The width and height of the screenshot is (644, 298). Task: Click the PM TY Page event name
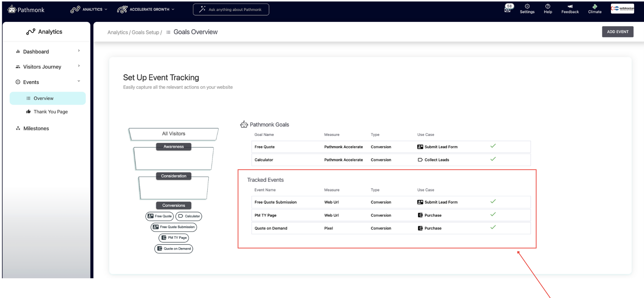tap(266, 215)
